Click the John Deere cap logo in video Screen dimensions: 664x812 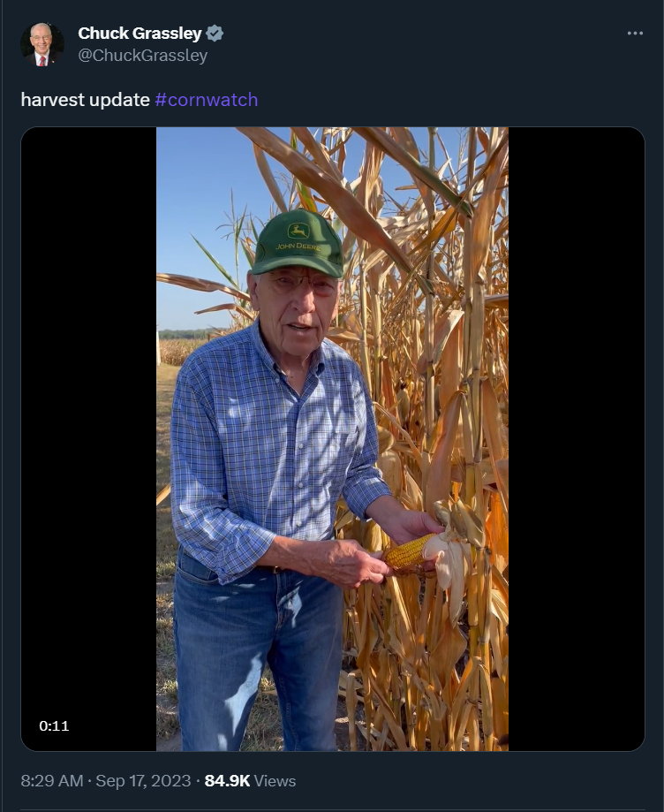(x=298, y=231)
